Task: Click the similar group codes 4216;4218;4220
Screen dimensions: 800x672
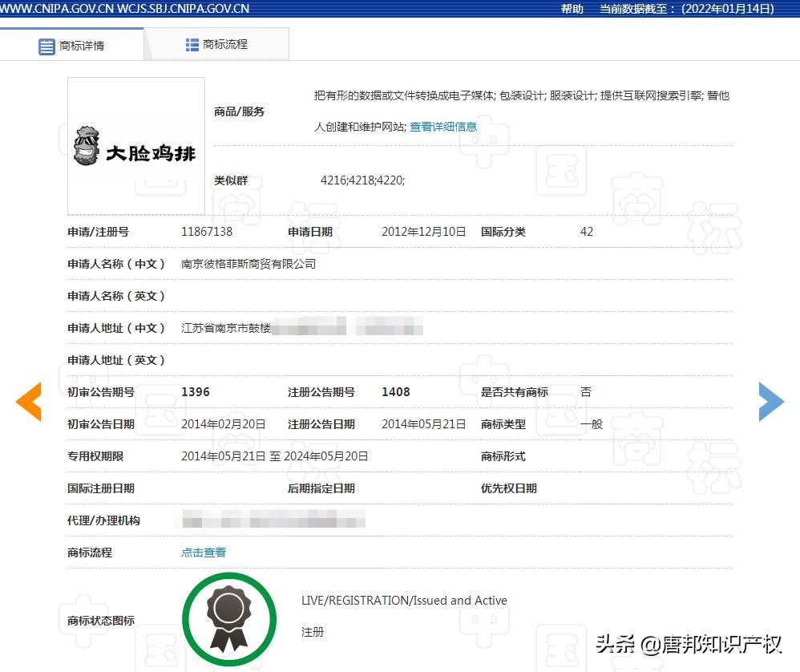Action: tap(362, 180)
